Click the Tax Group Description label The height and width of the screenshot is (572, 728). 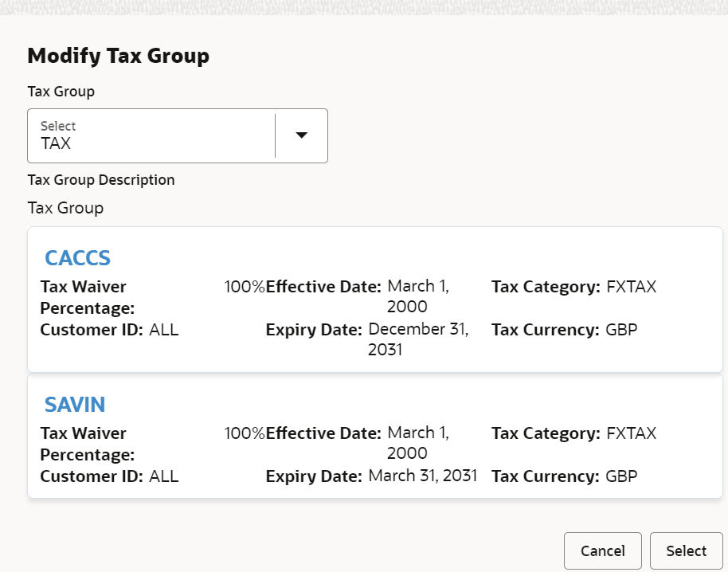pos(101,180)
